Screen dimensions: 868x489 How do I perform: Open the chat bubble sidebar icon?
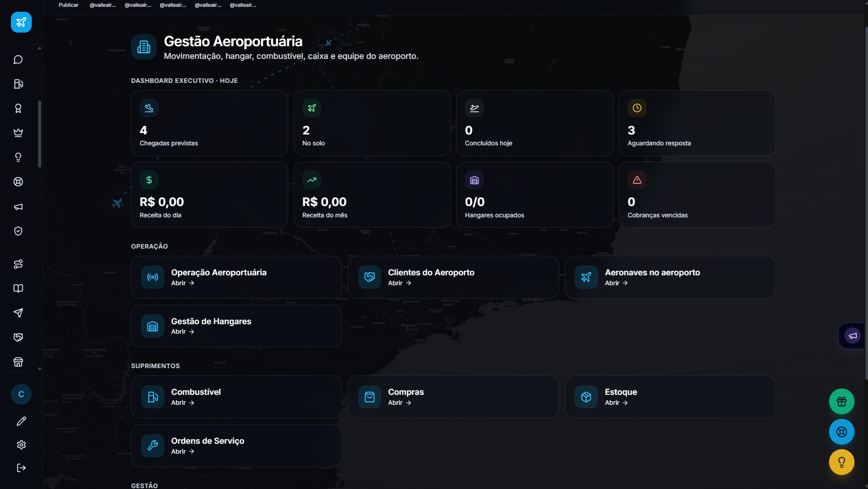(18, 60)
